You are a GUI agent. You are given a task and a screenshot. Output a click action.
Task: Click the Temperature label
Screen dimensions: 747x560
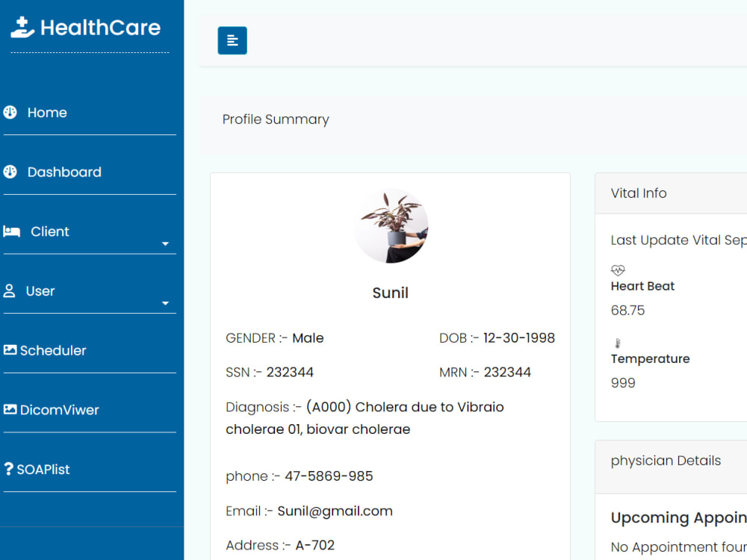651,358
